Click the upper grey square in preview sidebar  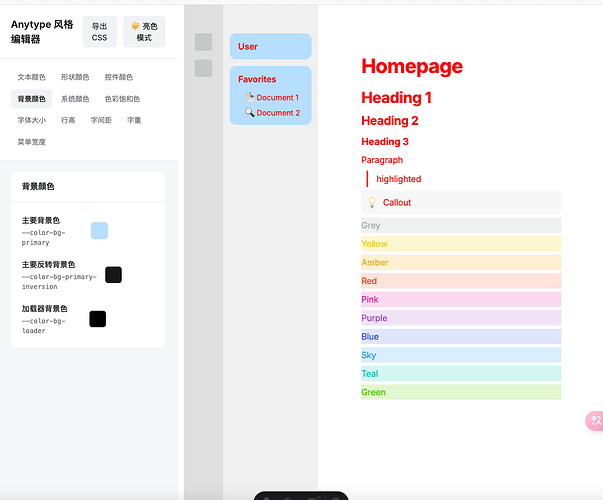(203, 42)
